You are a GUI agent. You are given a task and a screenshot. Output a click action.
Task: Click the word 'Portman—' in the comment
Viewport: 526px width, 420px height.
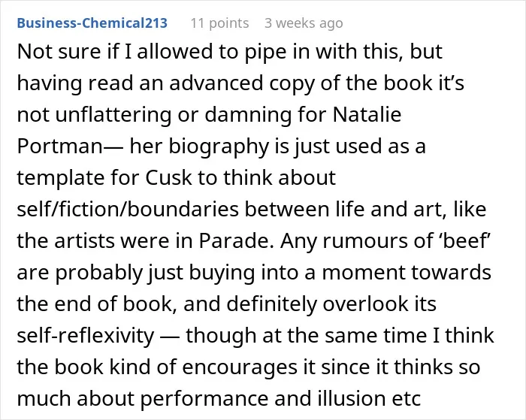pyautogui.click(x=70, y=147)
